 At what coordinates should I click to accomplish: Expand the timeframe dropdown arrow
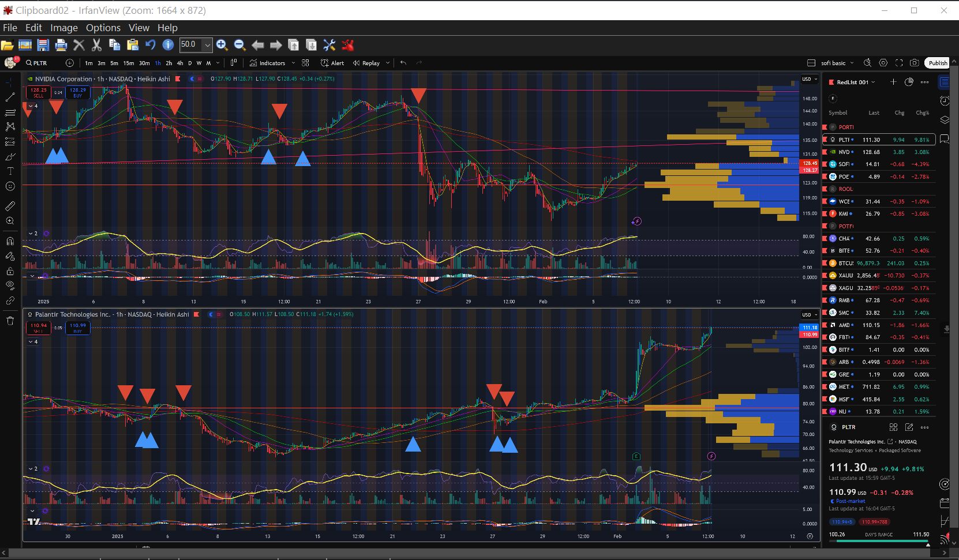218,63
